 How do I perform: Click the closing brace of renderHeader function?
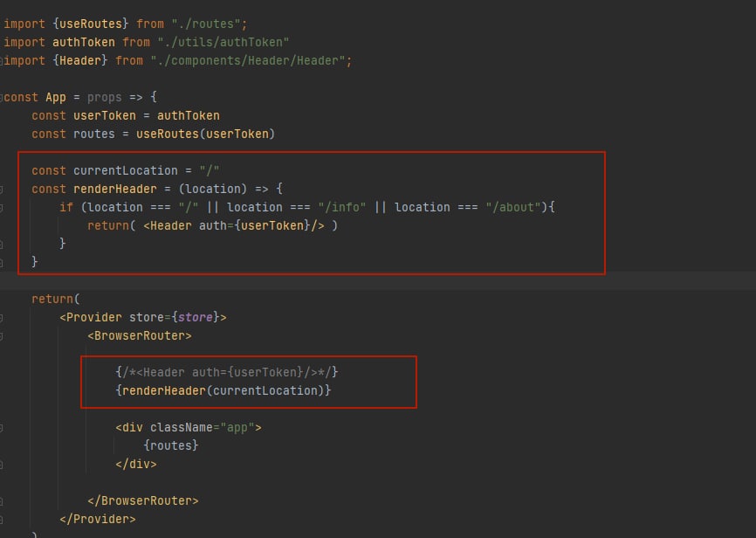point(34,262)
